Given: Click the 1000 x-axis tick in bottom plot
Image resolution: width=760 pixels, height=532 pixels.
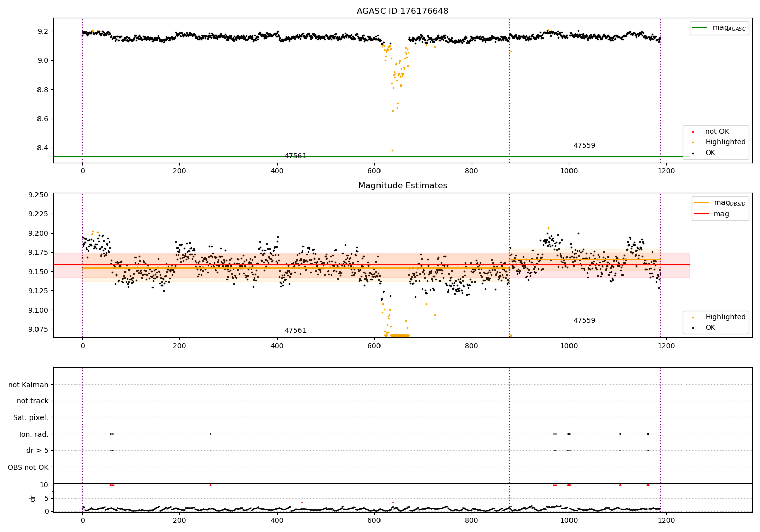Looking at the screenshot, I should click(x=569, y=520).
